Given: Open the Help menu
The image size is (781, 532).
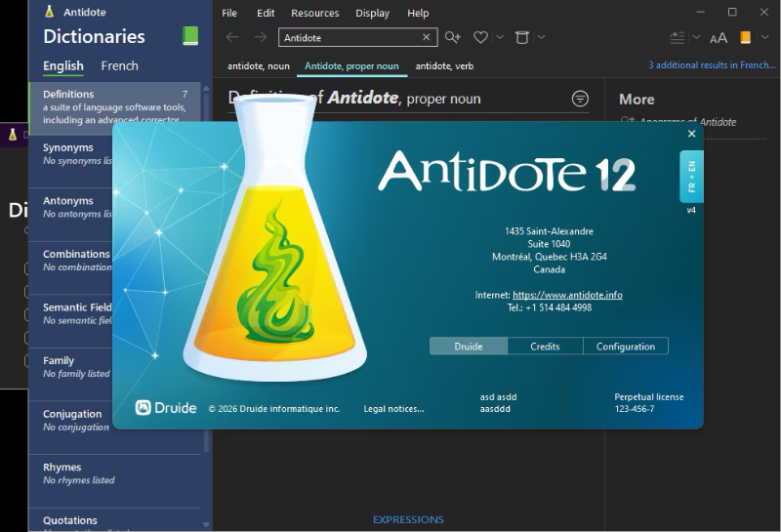Looking at the screenshot, I should click(418, 13).
